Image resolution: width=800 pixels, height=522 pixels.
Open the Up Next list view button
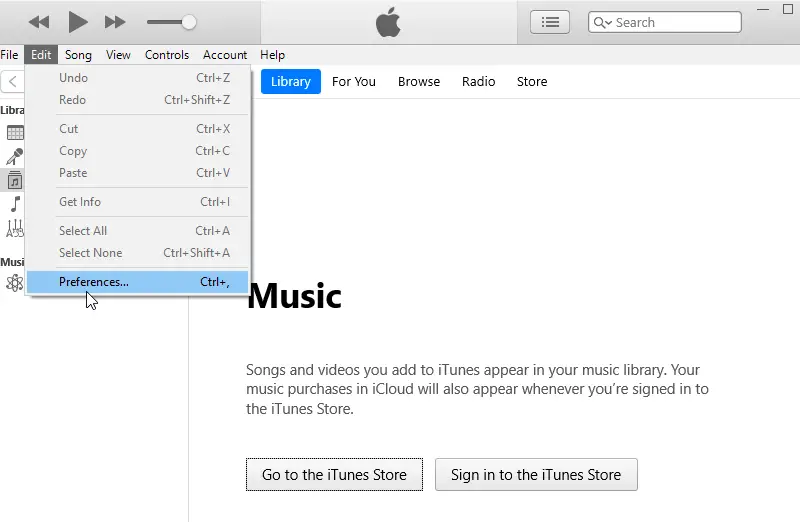tap(550, 22)
